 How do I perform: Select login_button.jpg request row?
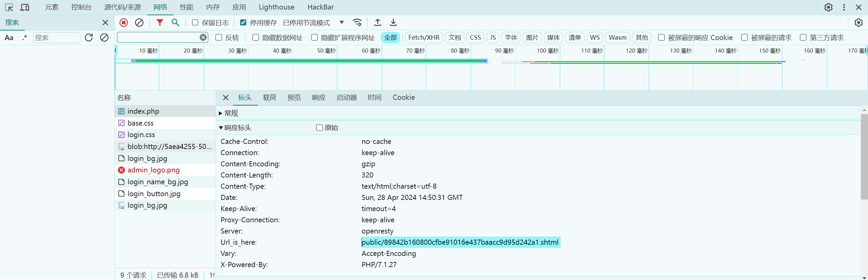pyautogui.click(x=165, y=194)
